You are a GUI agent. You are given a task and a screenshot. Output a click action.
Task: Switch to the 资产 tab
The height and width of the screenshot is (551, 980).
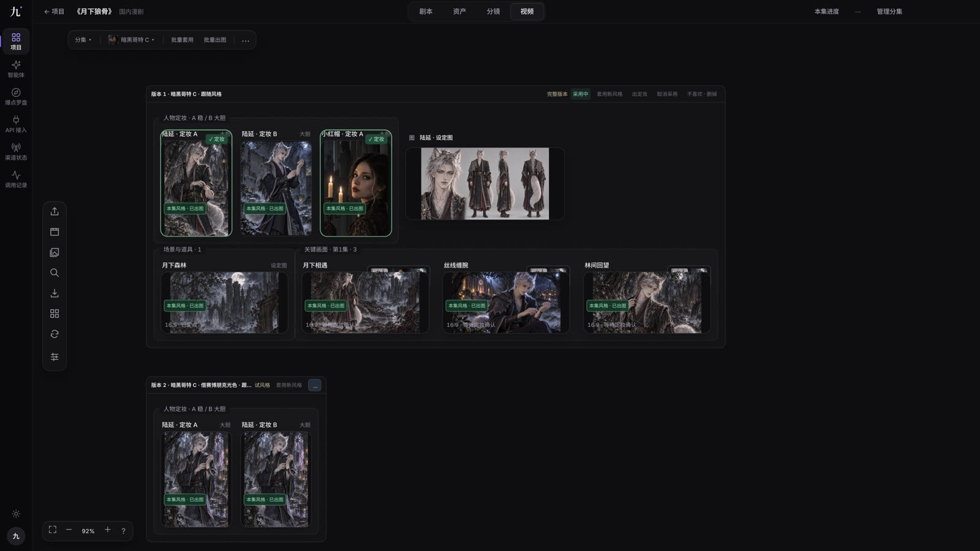pos(459,12)
